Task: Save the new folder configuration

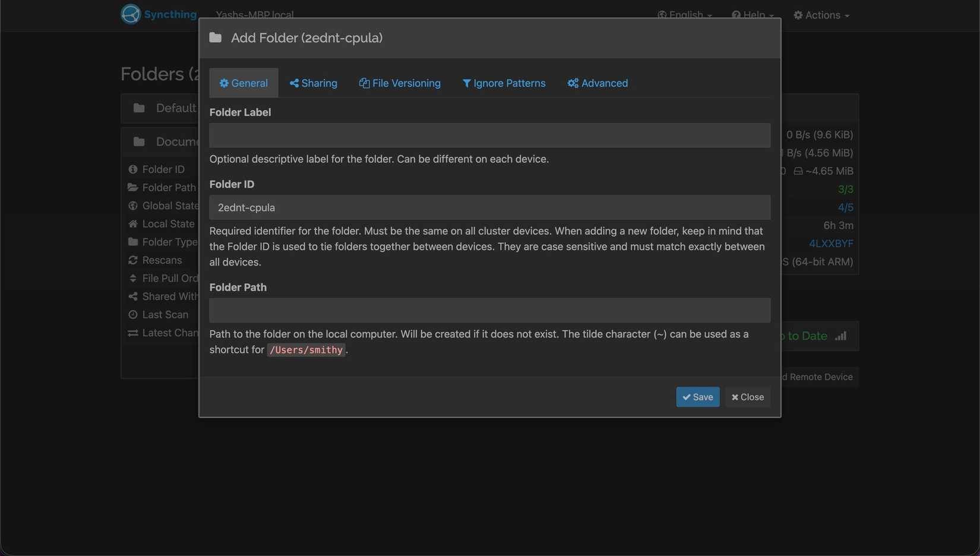Action: tap(697, 397)
